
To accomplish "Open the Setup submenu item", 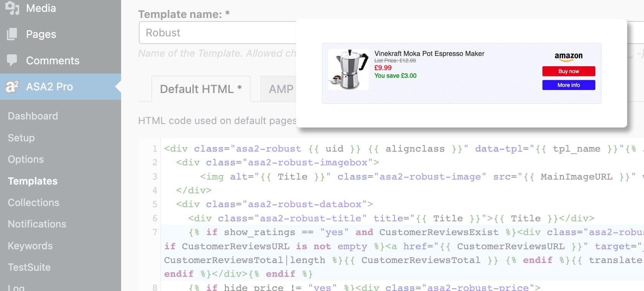I will (21, 138).
